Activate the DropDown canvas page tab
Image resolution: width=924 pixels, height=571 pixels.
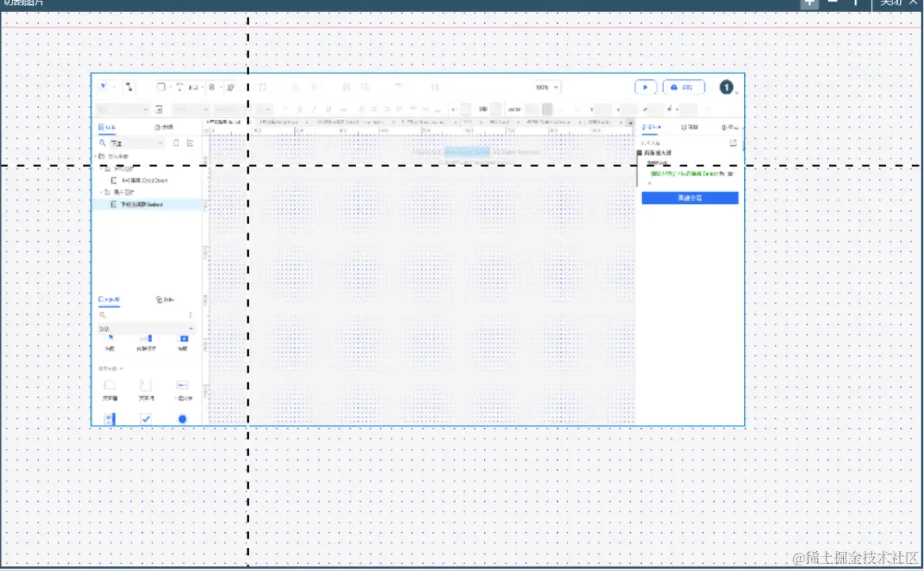[x=279, y=122]
